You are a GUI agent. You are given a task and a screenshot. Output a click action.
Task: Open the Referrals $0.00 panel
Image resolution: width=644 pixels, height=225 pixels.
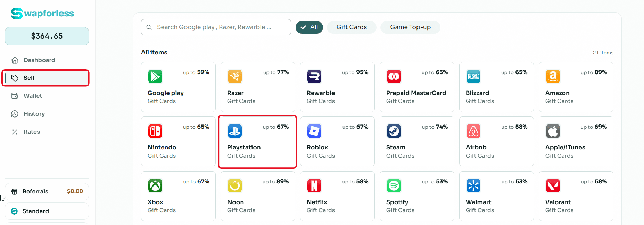pyautogui.click(x=47, y=192)
